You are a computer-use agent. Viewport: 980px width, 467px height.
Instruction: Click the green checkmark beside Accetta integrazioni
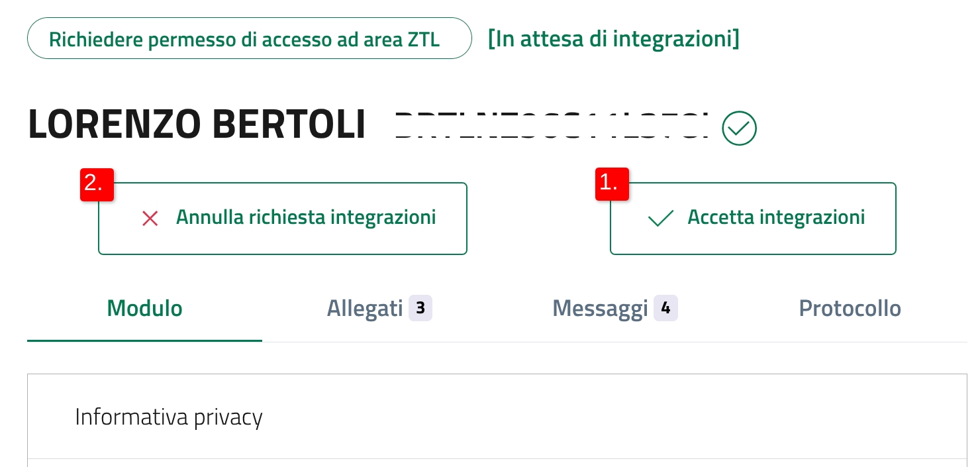pyautogui.click(x=661, y=219)
